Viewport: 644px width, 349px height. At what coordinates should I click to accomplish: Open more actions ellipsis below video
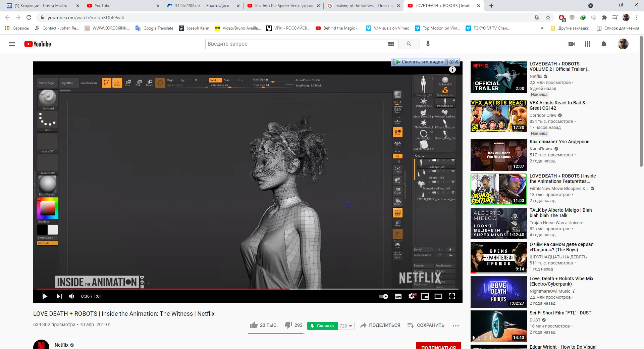click(x=455, y=326)
